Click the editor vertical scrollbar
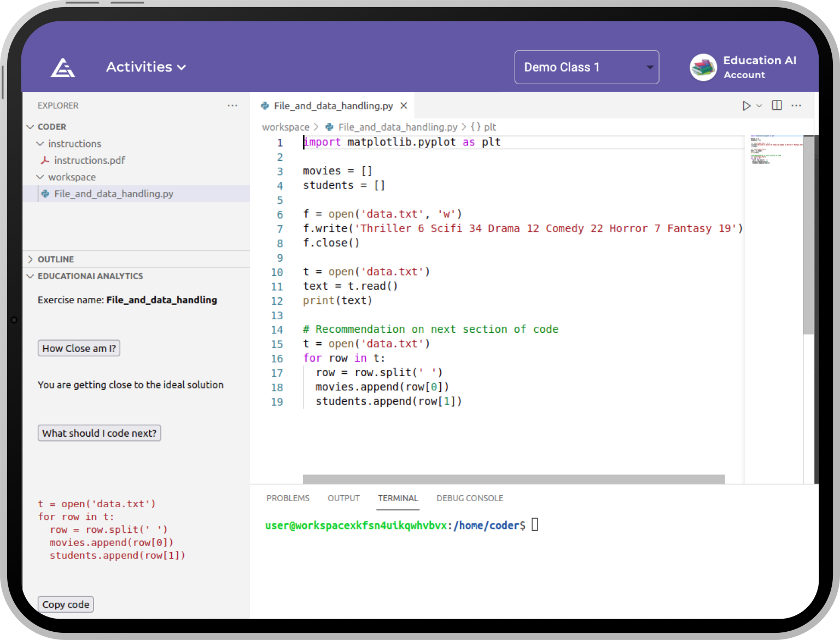The width and height of the screenshot is (840, 640). point(808,235)
